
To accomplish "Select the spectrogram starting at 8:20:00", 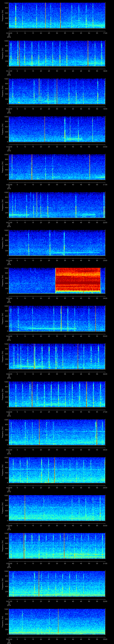I will [57, 167].
